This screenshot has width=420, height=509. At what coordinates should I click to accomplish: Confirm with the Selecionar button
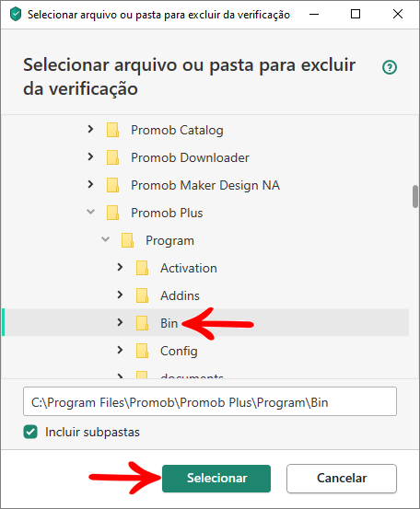coord(216,479)
